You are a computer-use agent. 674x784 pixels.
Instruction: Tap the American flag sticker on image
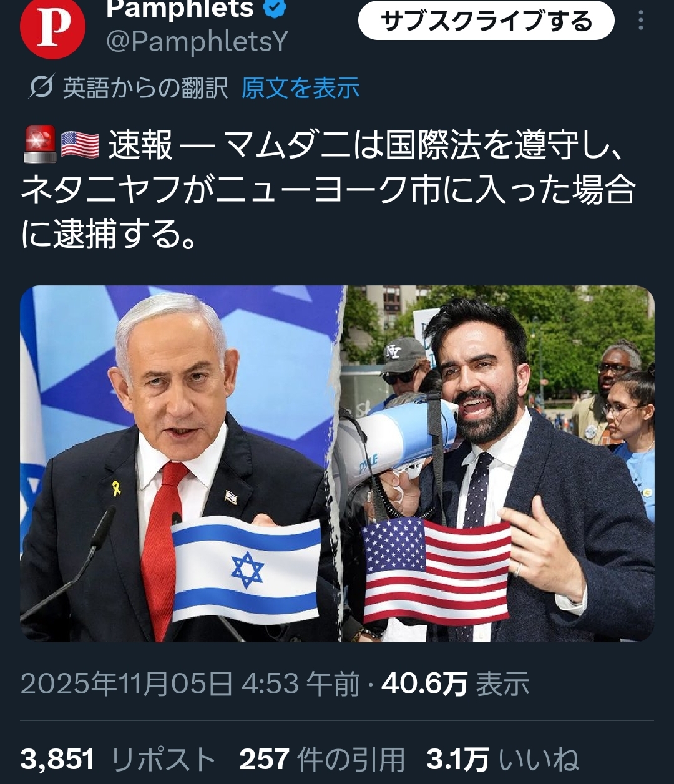point(437,571)
